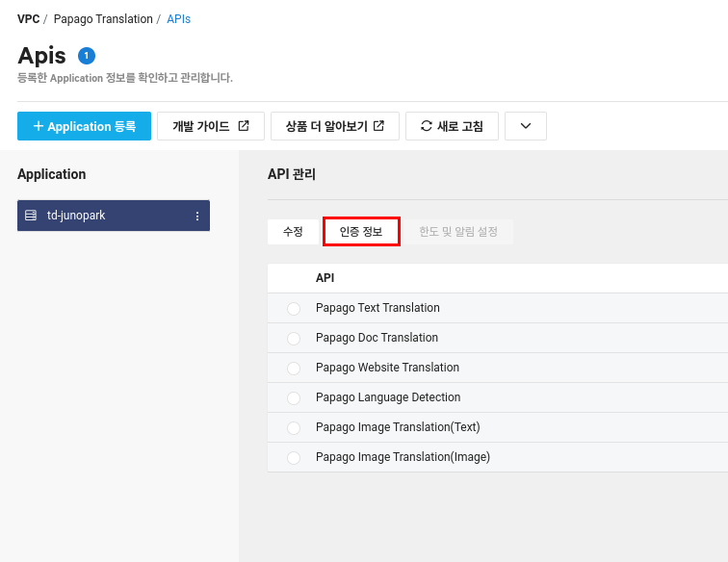Select Papago Doc Translation radio button
728x562 pixels.
(x=294, y=339)
